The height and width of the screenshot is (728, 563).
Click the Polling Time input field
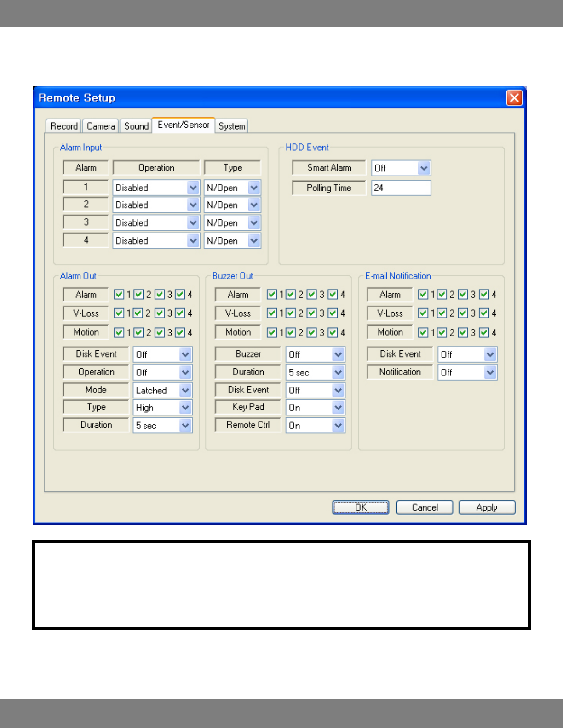click(401, 188)
